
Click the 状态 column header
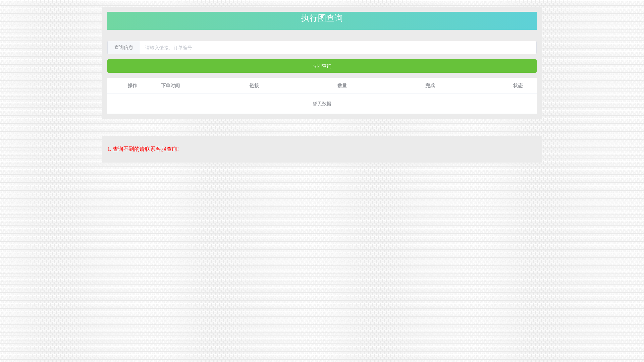(518, 86)
